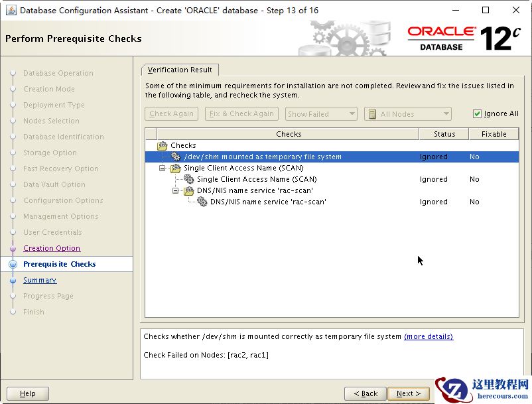Viewport: 532px width, 404px height.
Task: Select Prerequisite Checks in sidebar
Action: click(60, 264)
